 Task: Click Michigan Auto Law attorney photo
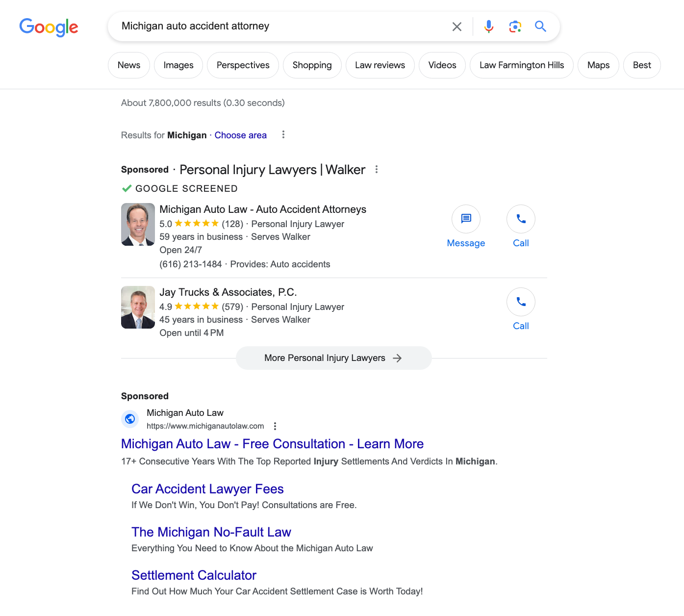[x=138, y=224]
